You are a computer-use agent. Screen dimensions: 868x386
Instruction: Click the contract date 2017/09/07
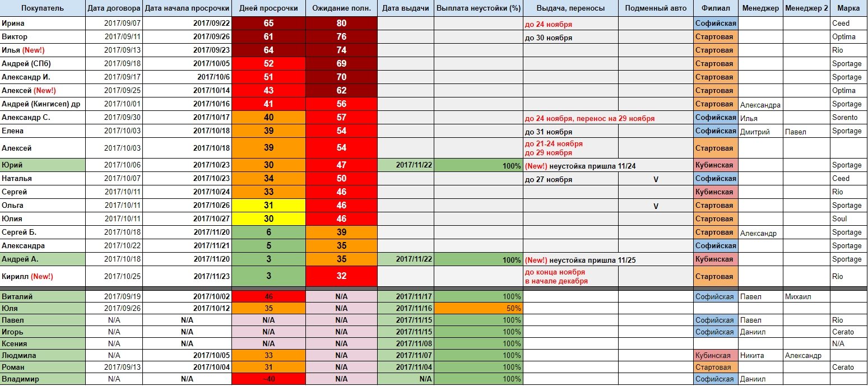coord(114,24)
